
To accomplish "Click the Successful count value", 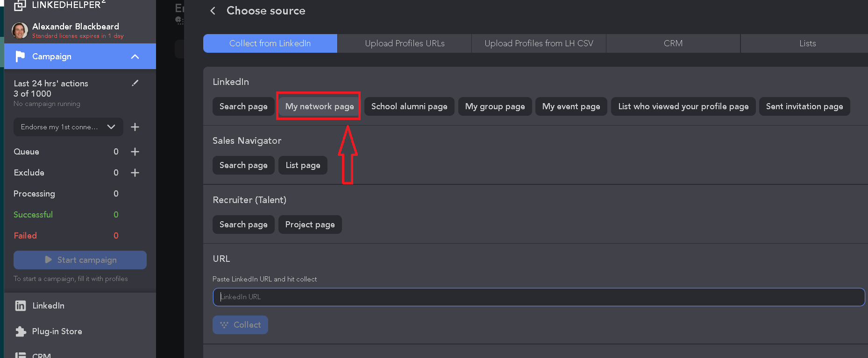I will pos(116,215).
